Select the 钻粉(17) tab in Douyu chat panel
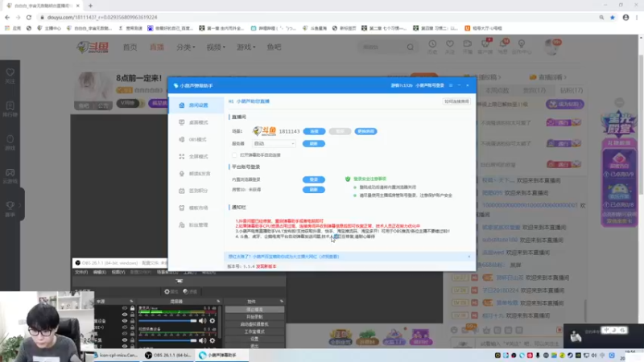Image resolution: width=644 pixels, height=362 pixels. [572, 90]
